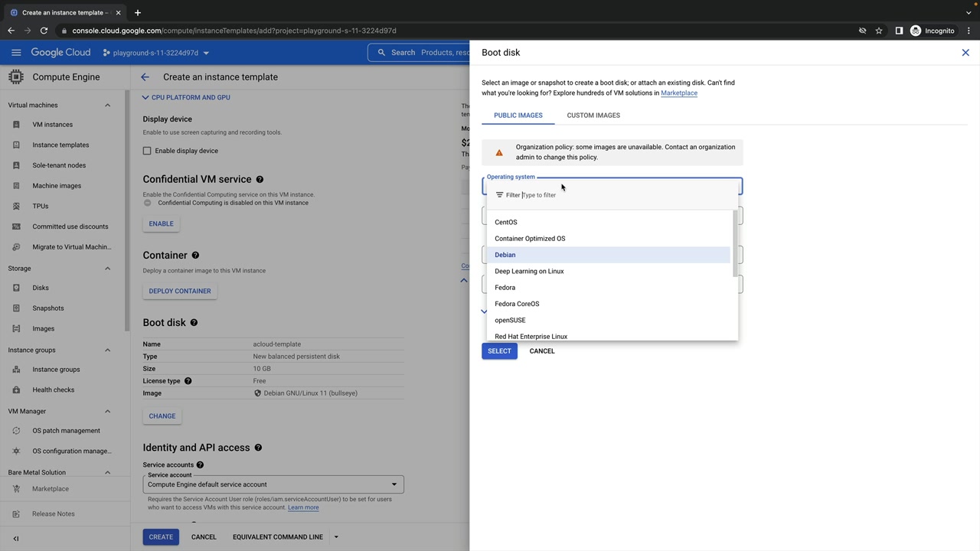980x551 pixels.
Task: Click the Enable Confidential Computing button
Action: click(x=161, y=223)
